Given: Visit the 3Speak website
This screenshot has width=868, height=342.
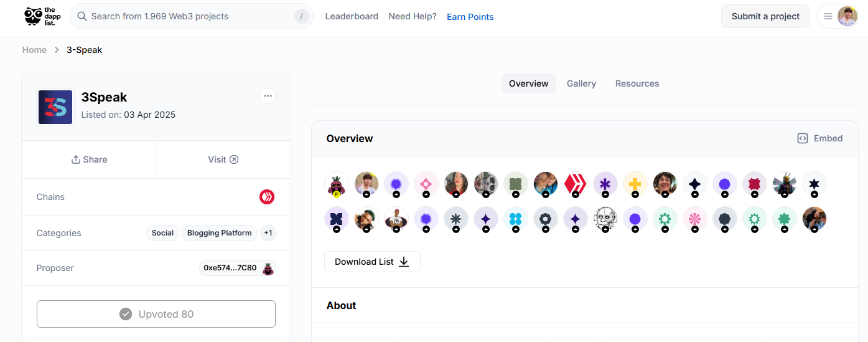Looking at the screenshot, I should point(223,159).
